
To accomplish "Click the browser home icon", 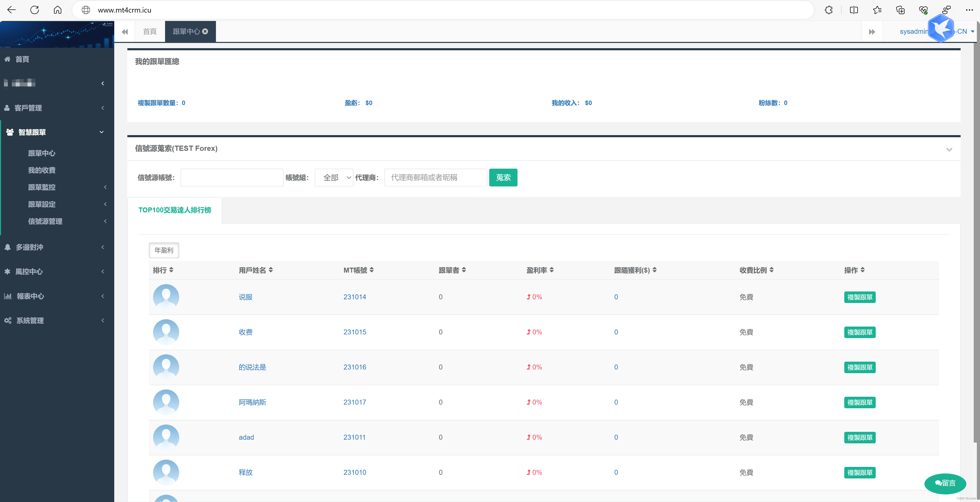I will pyautogui.click(x=57, y=10).
